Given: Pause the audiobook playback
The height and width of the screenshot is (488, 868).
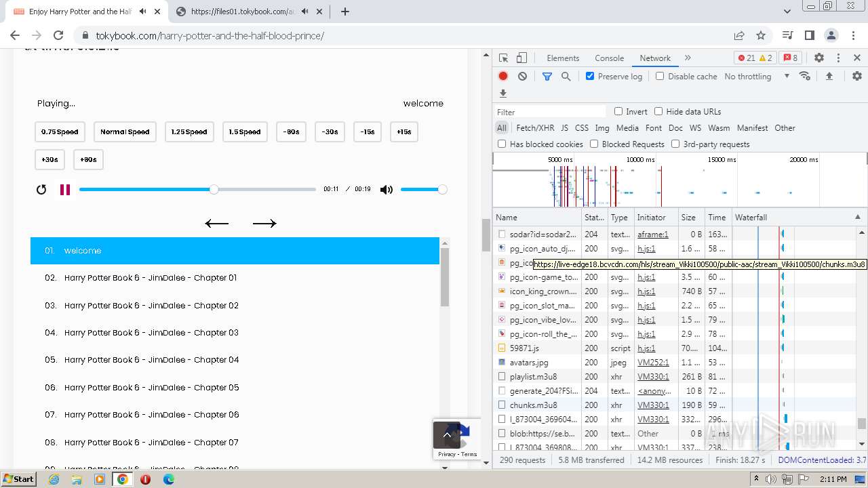Looking at the screenshot, I should pyautogui.click(x=65, y=190).
